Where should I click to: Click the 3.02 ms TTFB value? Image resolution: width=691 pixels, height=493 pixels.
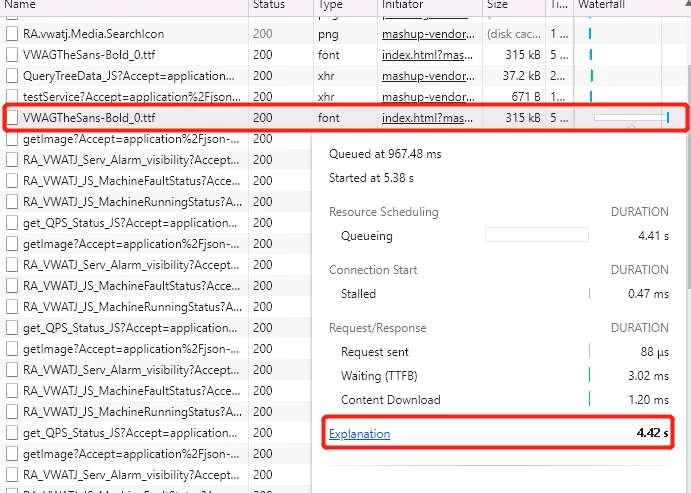648,376
